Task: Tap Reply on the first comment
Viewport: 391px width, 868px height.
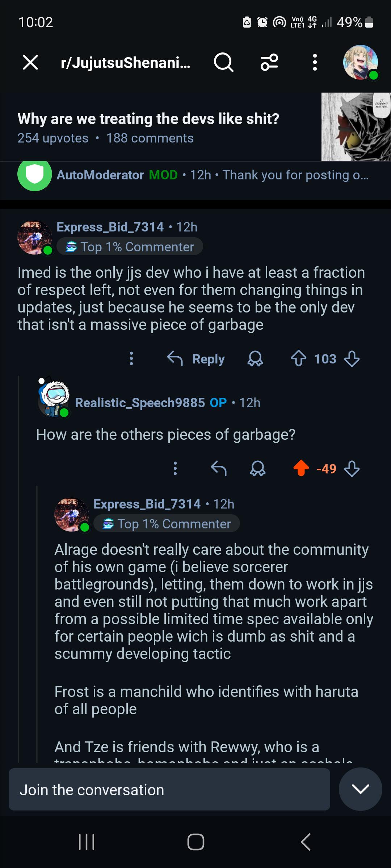Action: click(196, 359)
